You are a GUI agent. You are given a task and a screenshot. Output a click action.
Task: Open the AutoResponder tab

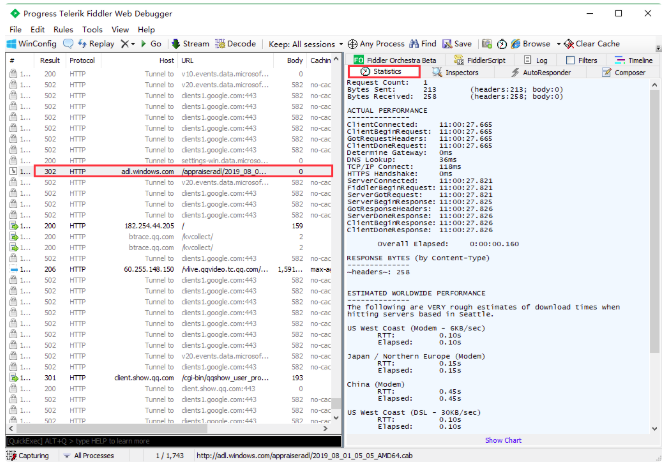click(x=541, y=72)
